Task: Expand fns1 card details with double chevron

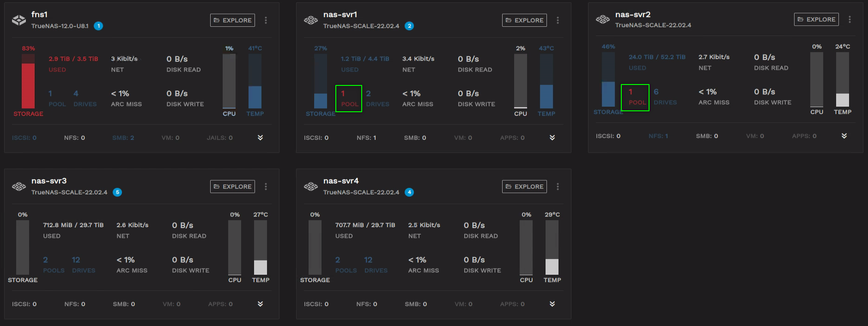Action: 260,138
